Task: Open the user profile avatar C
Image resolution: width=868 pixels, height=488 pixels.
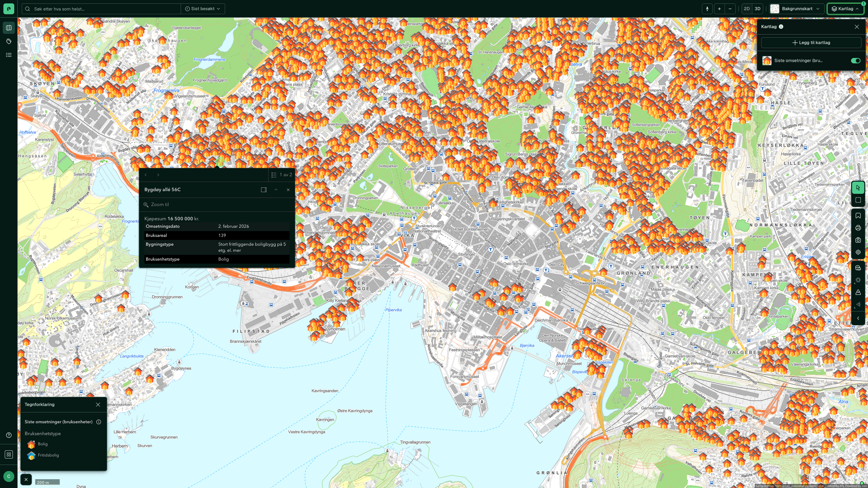Action: point(9,476)
